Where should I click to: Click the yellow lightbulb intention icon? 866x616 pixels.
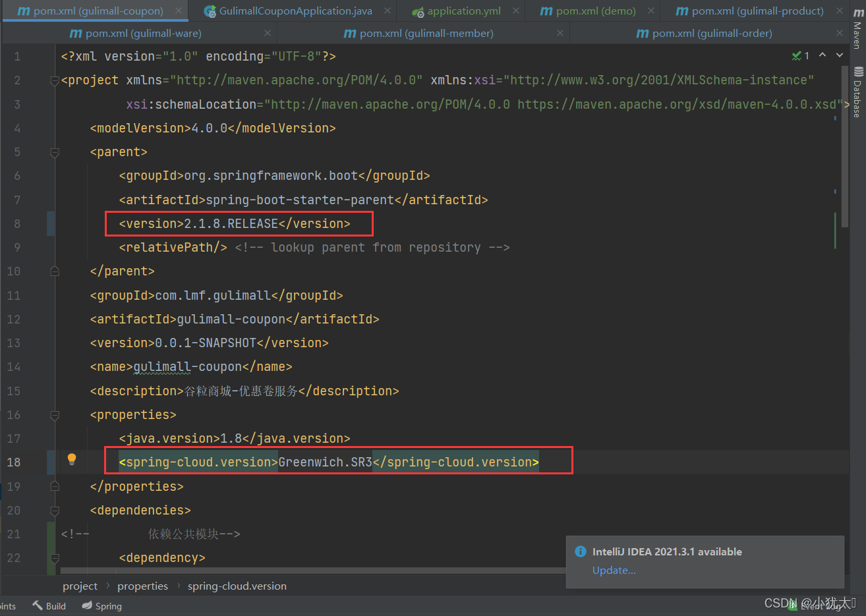pyautogui.click(x=72, y=459)
